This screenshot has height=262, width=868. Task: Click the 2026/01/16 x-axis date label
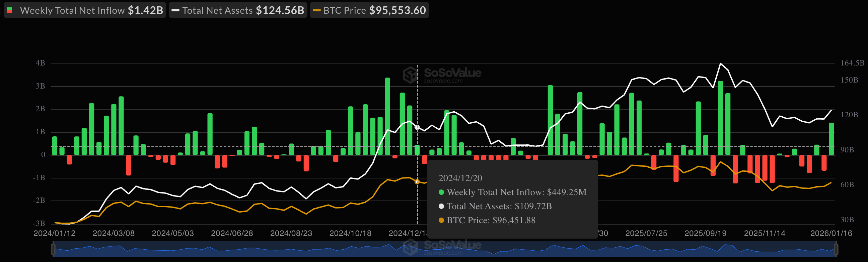pyautogui.click(x=831, y=233)
